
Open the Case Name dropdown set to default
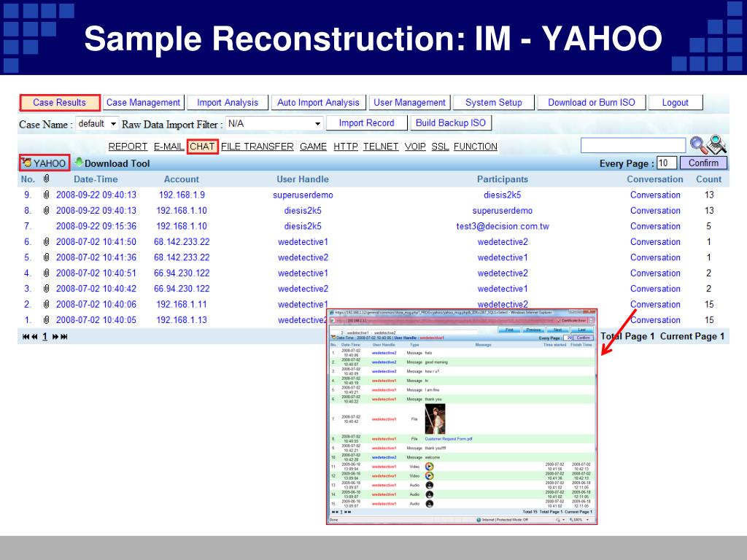point(97,124)
